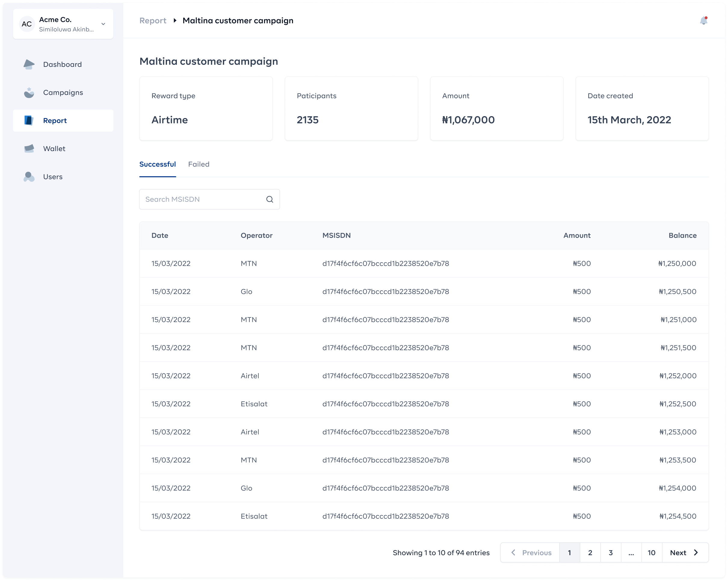Viewport: 728px width, 581px height.
Task: Switch to the Successful tab
Action: point(158,164)
